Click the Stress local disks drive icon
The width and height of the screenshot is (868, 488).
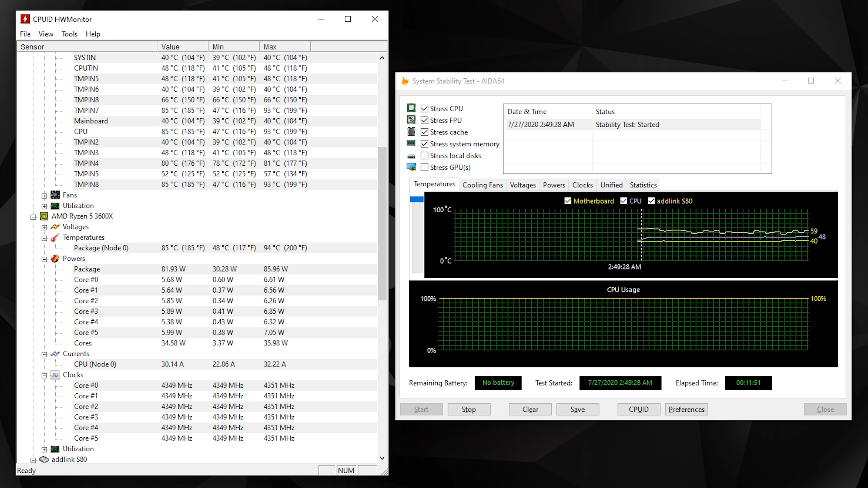click(411, 156)
